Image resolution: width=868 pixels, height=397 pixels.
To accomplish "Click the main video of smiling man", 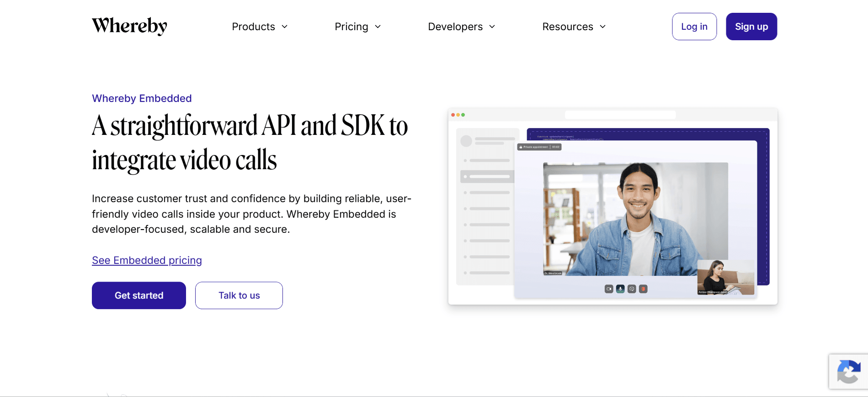I will (x=635, y=219).
